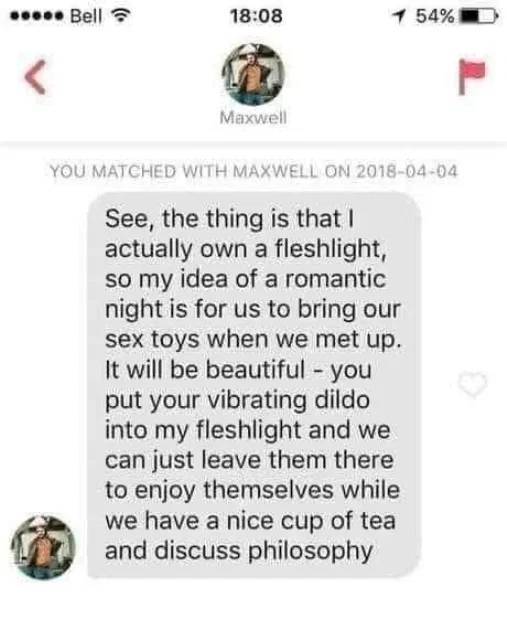507x640 pixels.
Task: Go back using the red chevron arrow
Action: pyautogui.click(x=35, y=77)
